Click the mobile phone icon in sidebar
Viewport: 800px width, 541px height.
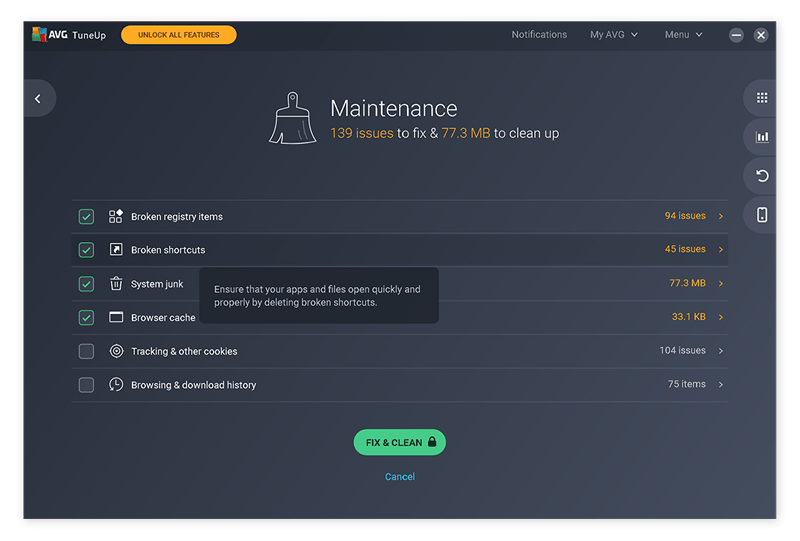tap(762, 215)
